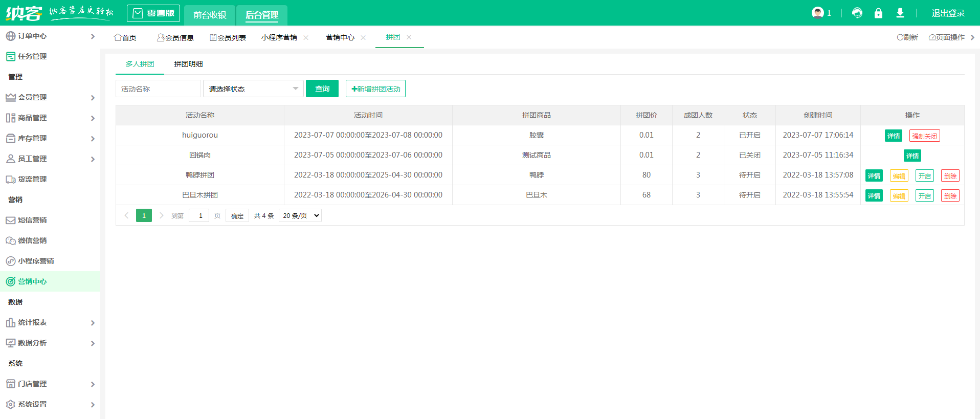This screenshot has width=980, height=419.
Task: Open the 请选择状态 status dropdown
Action: coord(253,89)
